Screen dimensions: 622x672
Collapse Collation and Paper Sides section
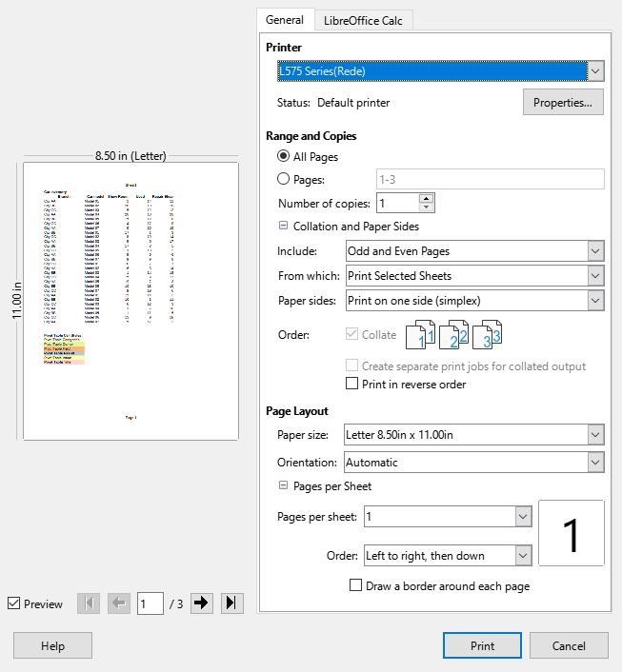click(x=283, y=226)
